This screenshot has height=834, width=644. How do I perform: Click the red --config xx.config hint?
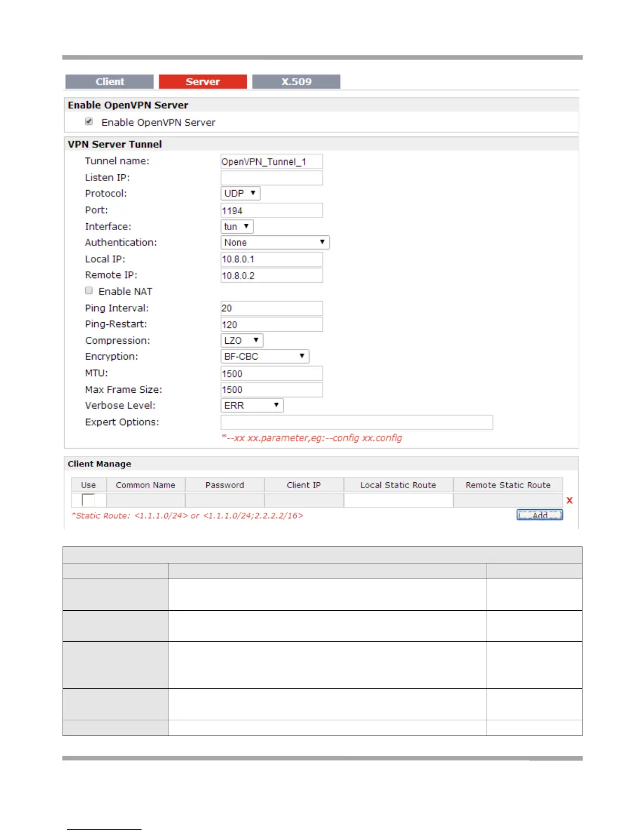pyautogui.click(x=311, y=438)
